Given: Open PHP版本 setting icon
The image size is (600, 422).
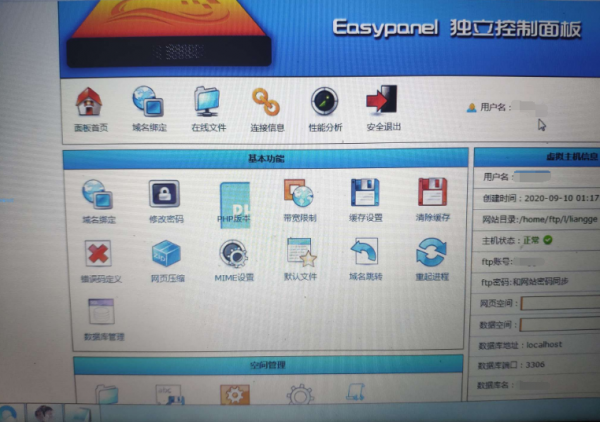Looking at the screenshot, I should point(235,205).
